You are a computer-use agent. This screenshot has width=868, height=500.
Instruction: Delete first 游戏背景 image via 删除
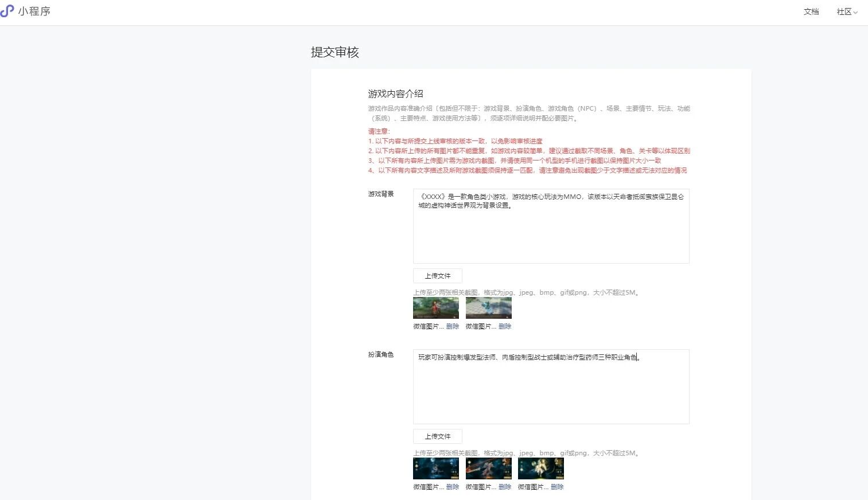click(453, 326)
